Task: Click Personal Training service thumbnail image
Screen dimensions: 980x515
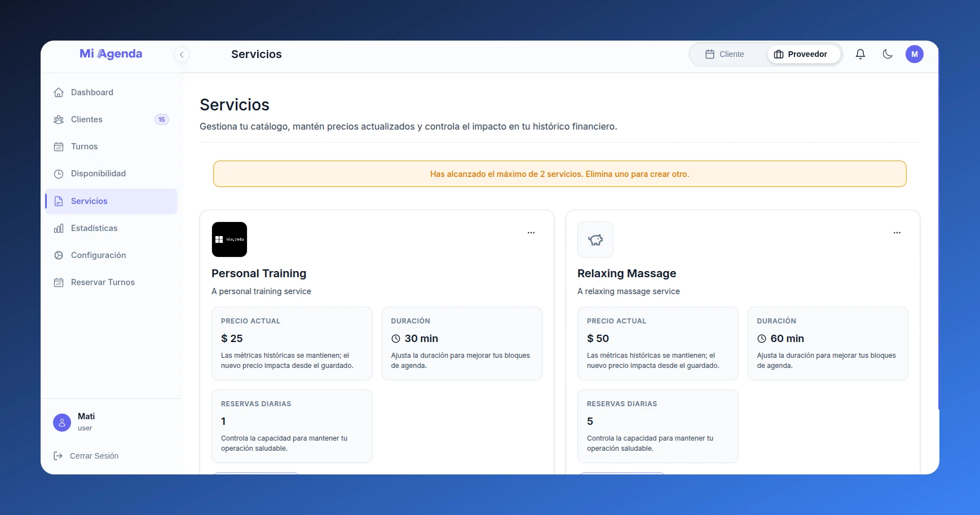Action: 229,239
